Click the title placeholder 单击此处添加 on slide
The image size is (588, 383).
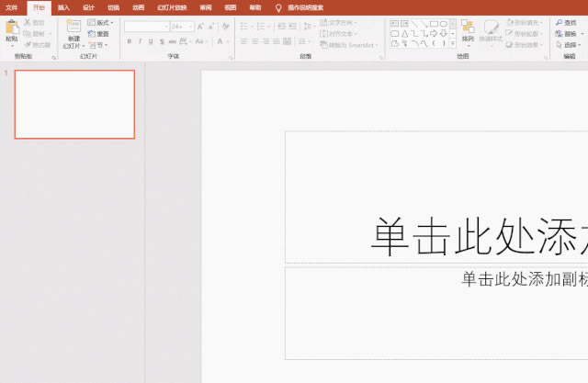(480, 236)
